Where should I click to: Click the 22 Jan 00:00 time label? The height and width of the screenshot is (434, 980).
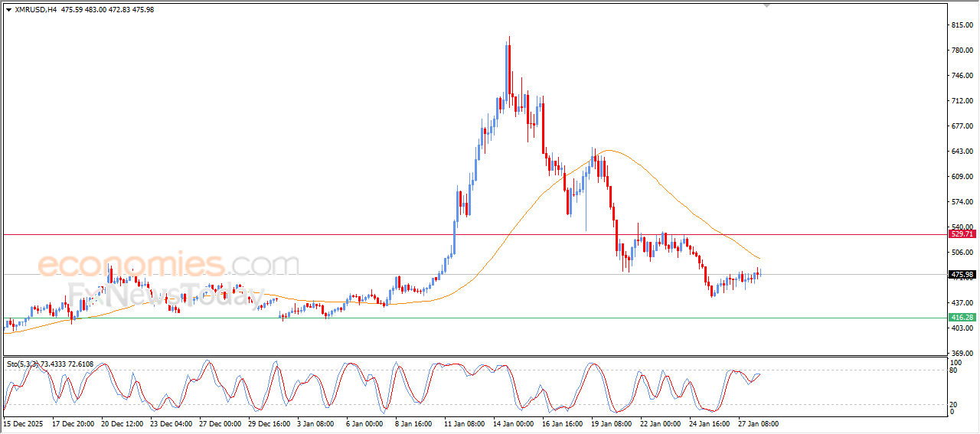pos(658,423)
